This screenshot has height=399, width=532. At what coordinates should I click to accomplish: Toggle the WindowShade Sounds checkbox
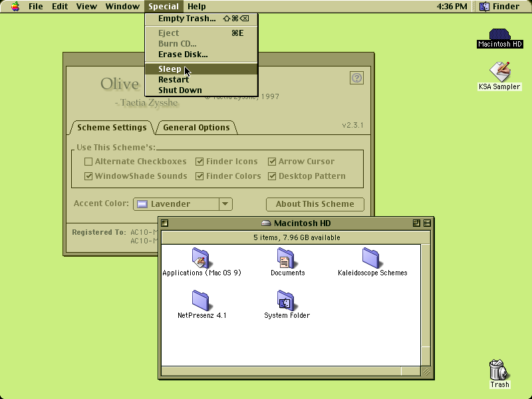click(88, 176)
